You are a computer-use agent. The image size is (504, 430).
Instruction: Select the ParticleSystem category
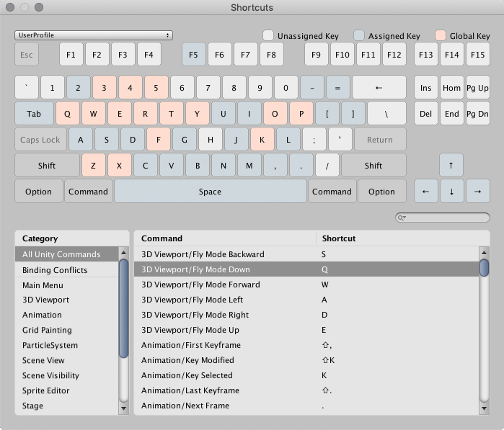pos(66,345)
